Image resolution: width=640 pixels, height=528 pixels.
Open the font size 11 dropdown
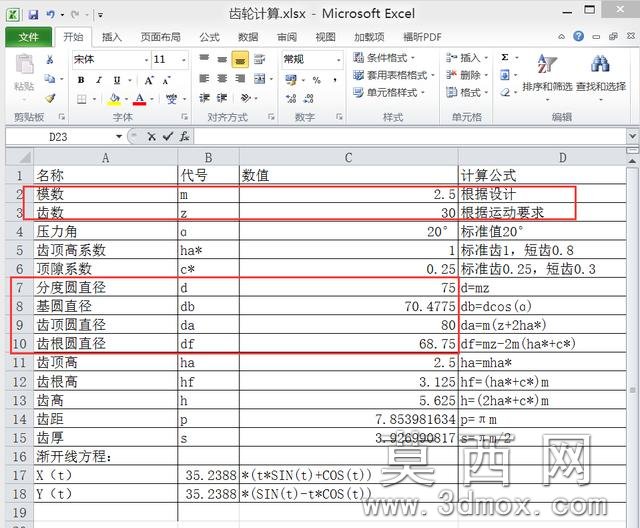[184, 60]
